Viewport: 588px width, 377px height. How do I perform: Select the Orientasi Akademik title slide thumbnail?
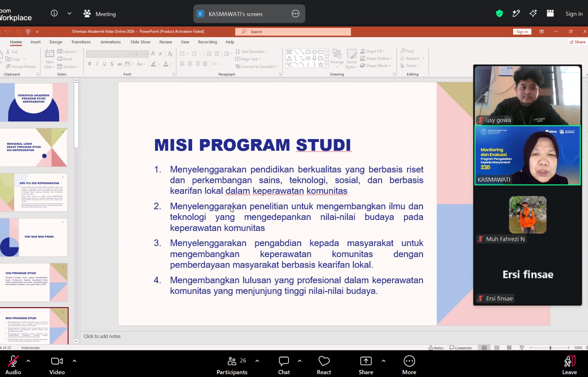pyautogui.click(x=34, y=102)
